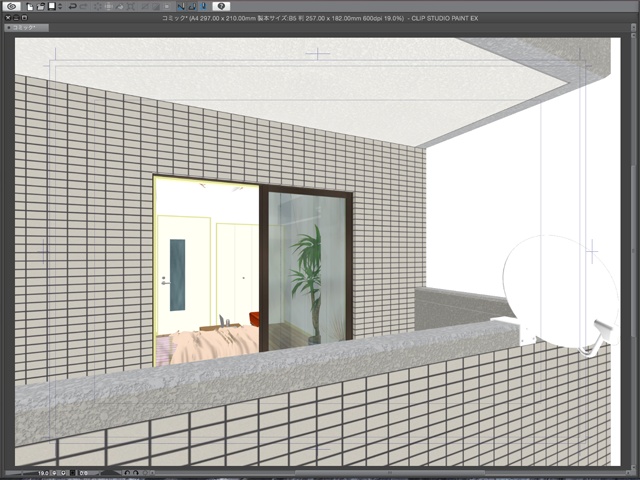Toggle Snap to Grid
Viewport: 640px width, 480px height.
[203, 7]
